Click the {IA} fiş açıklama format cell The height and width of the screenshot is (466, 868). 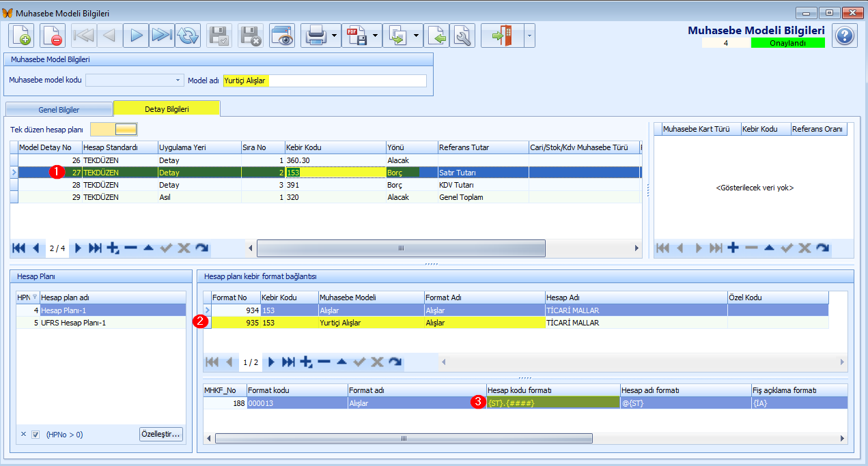(799, 403)
